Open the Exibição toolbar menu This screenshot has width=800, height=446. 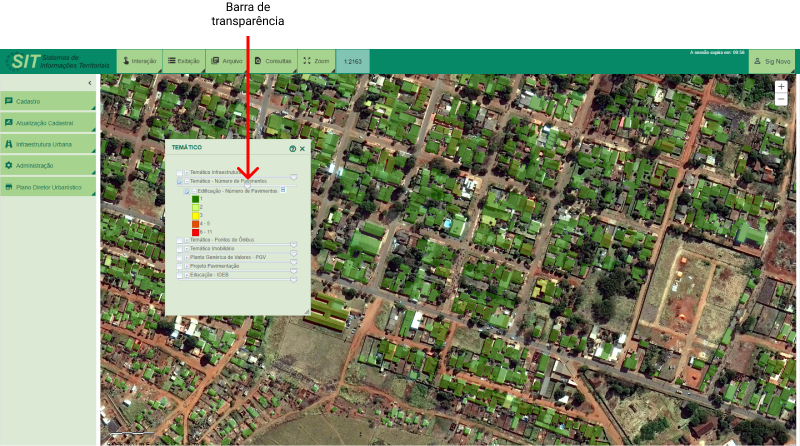click(183, 61)
